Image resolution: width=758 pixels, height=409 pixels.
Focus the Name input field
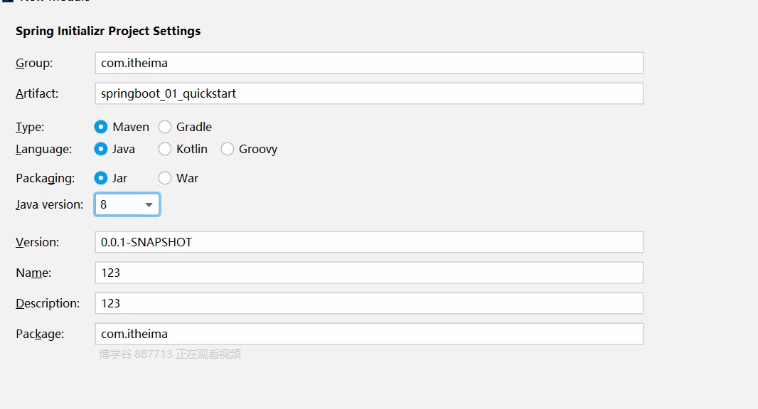[x=368, y=273]
